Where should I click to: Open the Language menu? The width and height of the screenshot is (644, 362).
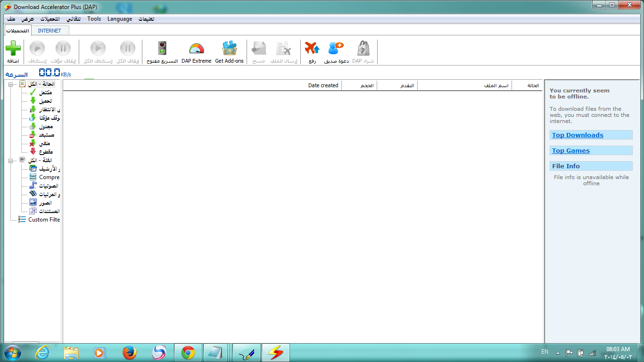120,19
